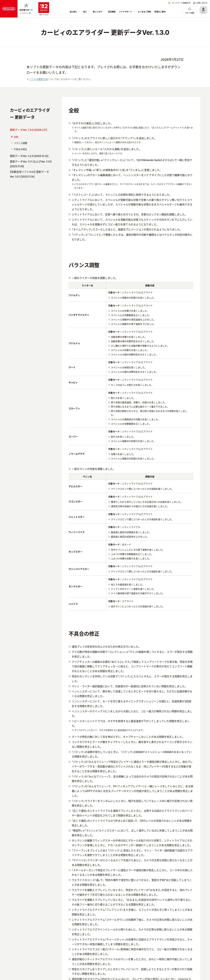210x980 pixels.
Task: Open 更新データVer. 1.2.0 [2025.12.12] in sidebar
Action: coord(29,156)
